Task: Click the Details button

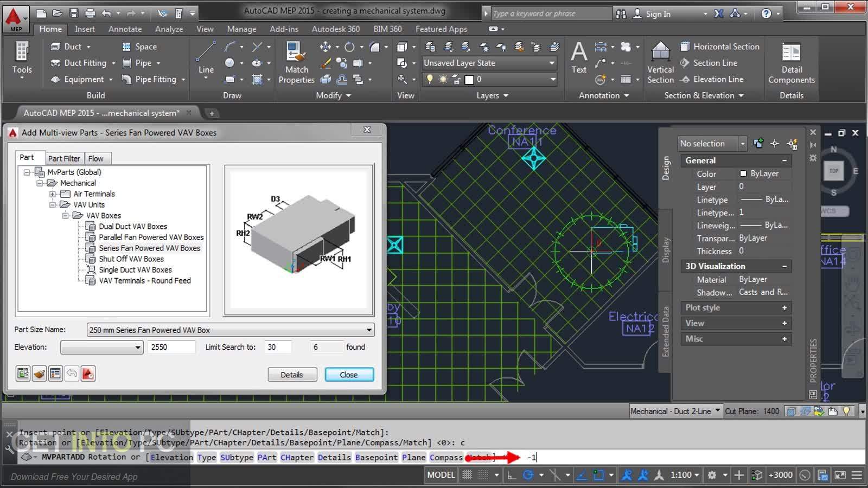Action: pos(292,375)
